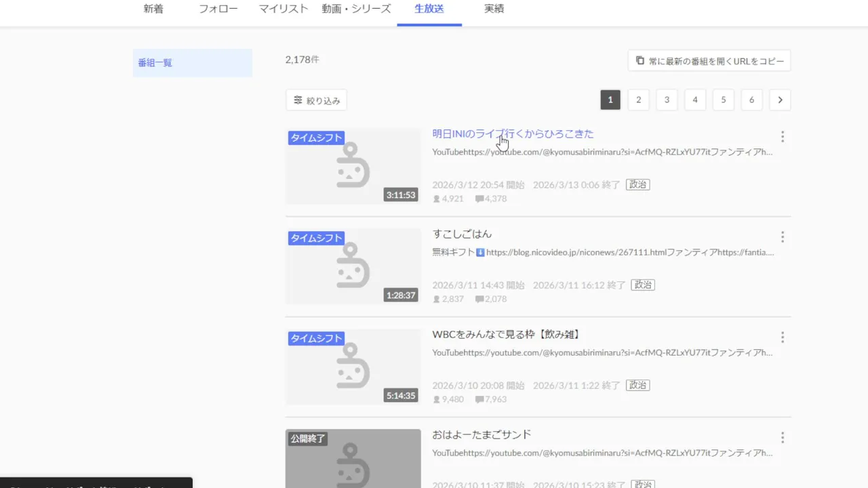Switch to 新着 tab
Image resolution: width=868 pixels, height=488 pixels.
153,9
